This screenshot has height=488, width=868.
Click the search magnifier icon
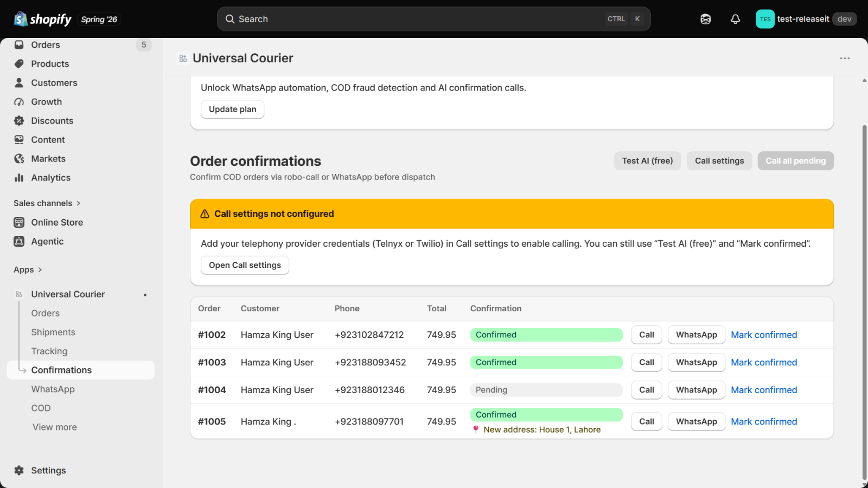(x=230, y=19)
